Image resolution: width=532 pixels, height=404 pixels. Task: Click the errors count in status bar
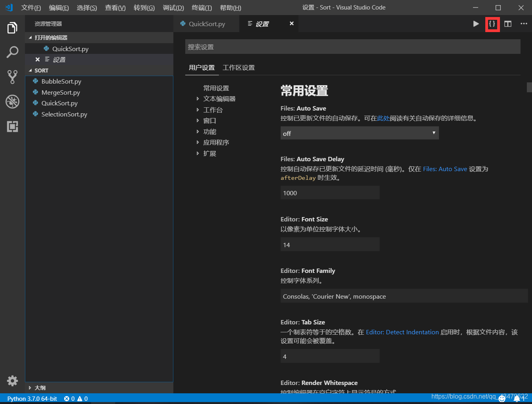click(69, 398)
